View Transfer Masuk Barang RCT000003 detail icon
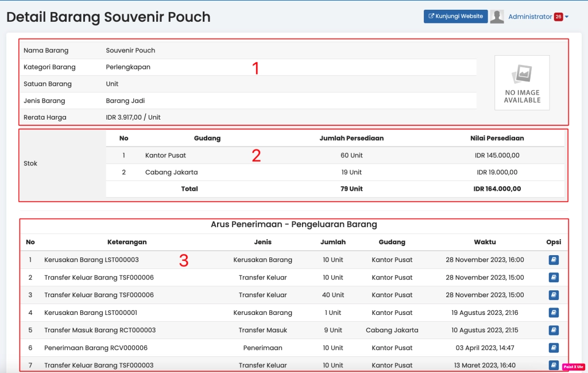Viewport: 588px width, 373px height. click(x=554, y=330)
